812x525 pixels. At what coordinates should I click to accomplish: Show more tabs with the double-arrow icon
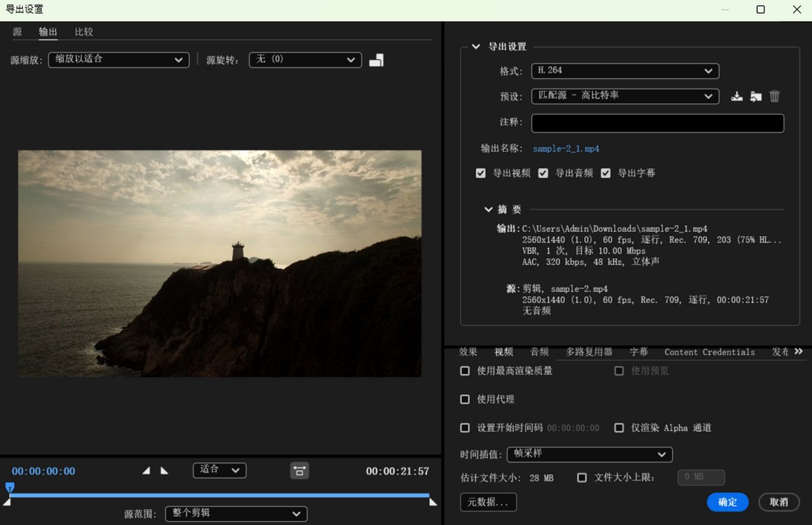click(x=798, y=352)
